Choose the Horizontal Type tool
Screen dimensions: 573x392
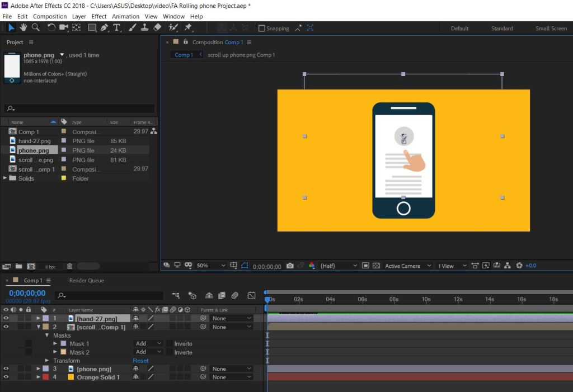click(x=116, y=27)
